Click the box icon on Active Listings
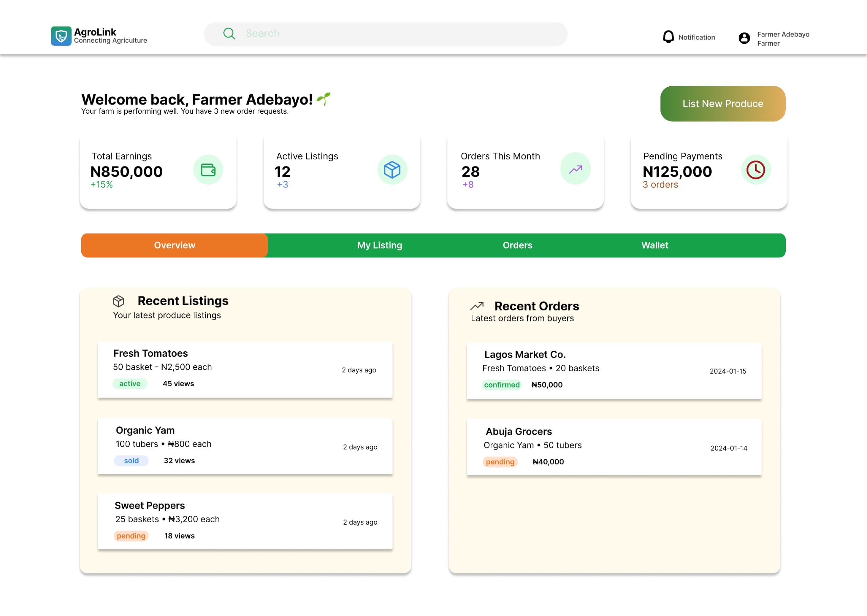The image size is (867, 616). (392, 170)
